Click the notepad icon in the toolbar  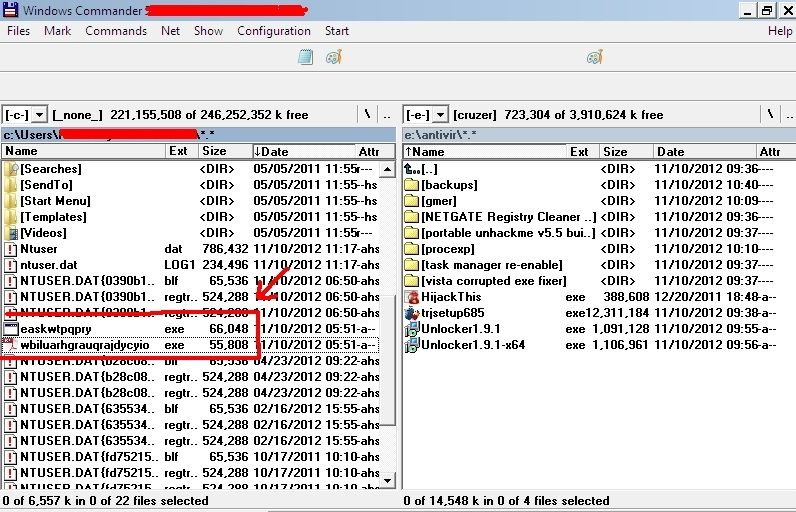[x=306, y=58]
